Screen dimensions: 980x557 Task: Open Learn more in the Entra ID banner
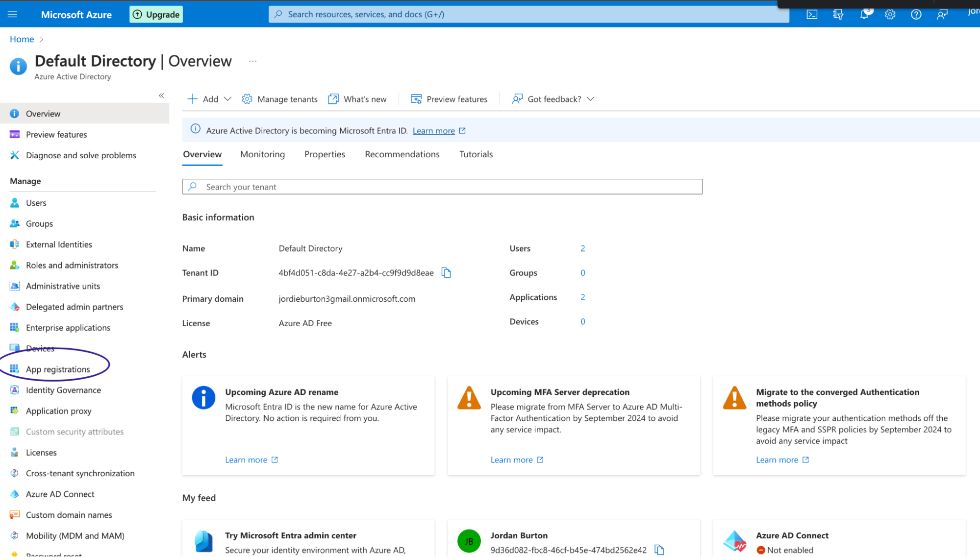(434, 131)
